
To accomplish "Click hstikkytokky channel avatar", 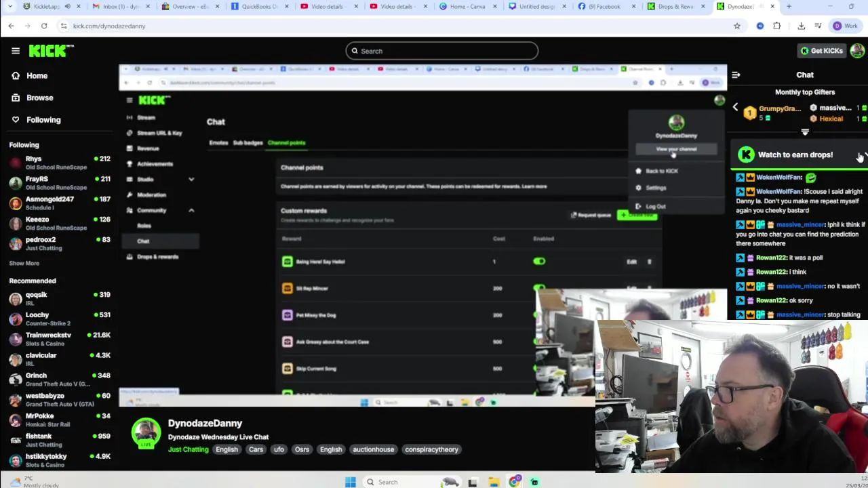I will tap(16, 461).
